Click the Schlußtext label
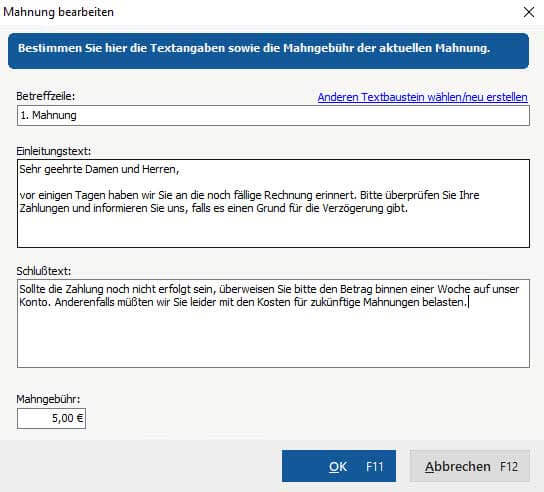 coord(43,271)
